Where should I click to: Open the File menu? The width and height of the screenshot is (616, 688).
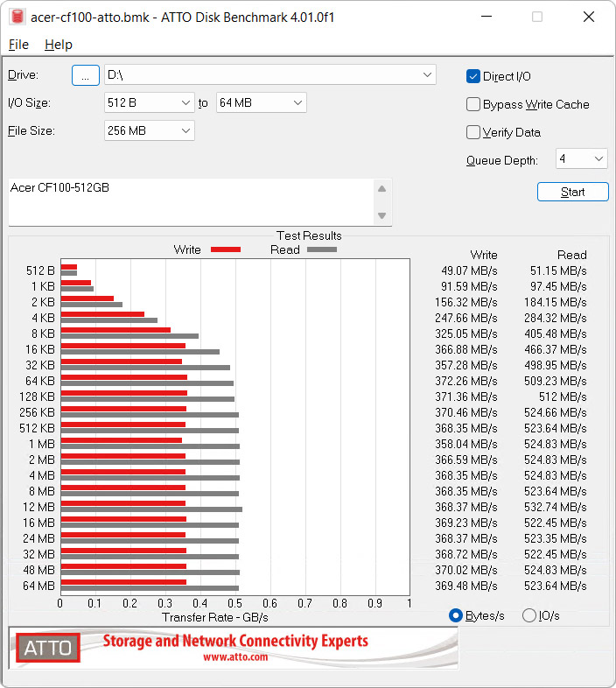pyautogui.click(x=18, y=45)
